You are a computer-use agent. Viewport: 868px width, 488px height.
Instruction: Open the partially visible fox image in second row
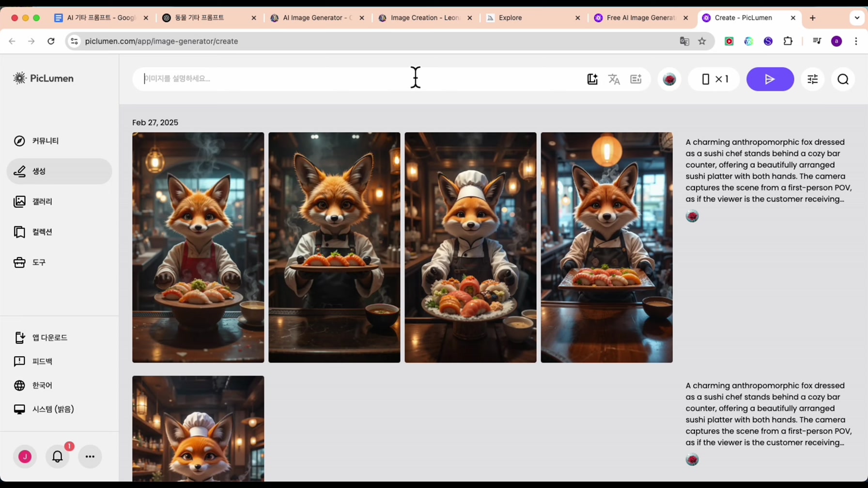198,429
